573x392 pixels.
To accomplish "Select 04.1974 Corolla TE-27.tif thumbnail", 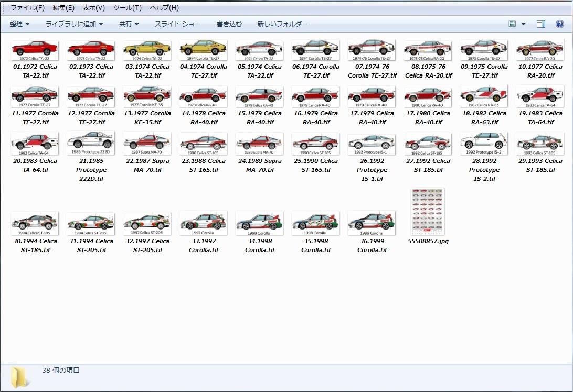I will point(203,50).
